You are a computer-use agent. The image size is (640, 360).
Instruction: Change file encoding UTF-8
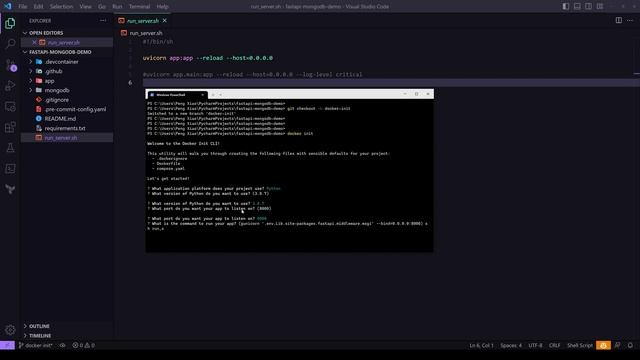[x=535, y=345]
